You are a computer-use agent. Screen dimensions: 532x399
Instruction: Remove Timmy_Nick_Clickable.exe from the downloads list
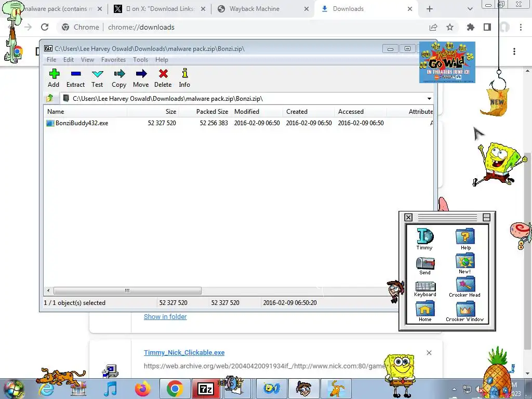[x=429, y=353]
